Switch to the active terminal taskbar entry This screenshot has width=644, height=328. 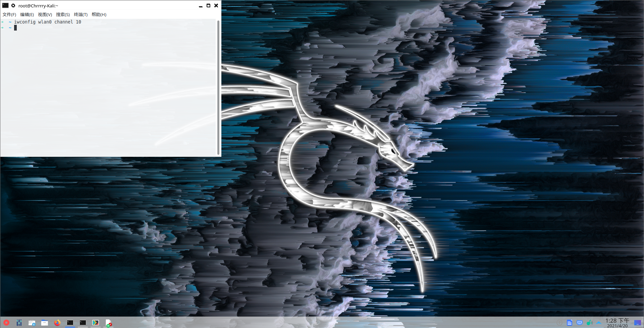(70, 323)
